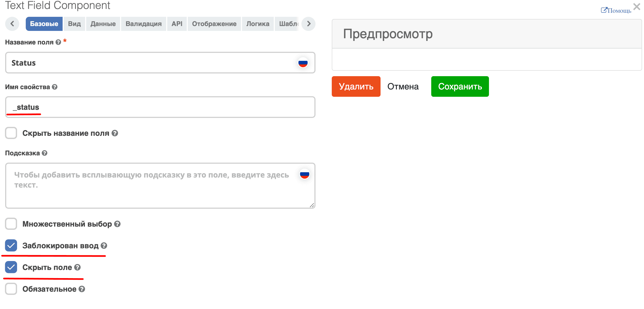Click the Text Field Component title
644x309 pixels.
pos(58,5)
